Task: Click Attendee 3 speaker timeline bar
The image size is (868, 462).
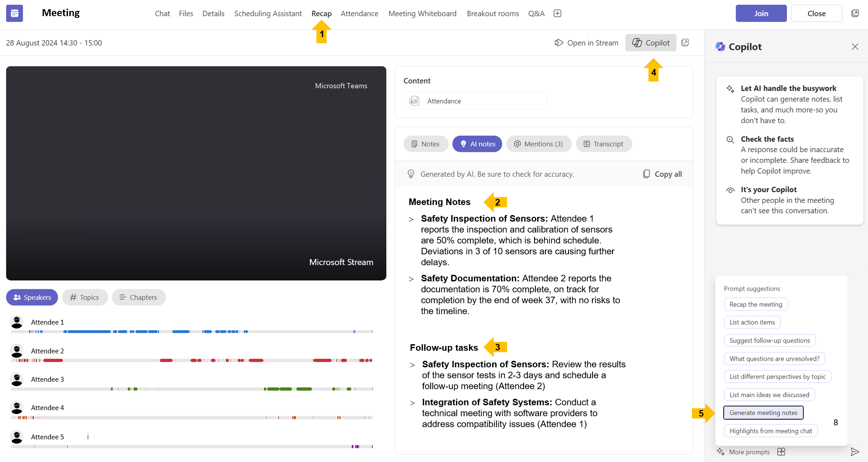Action: [x=192, y=389]
